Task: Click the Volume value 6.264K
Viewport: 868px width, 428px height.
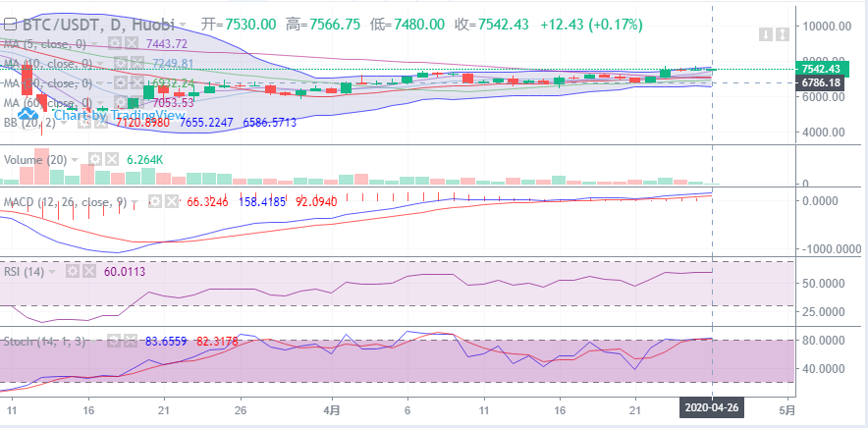Action: (x=144, y=159)
